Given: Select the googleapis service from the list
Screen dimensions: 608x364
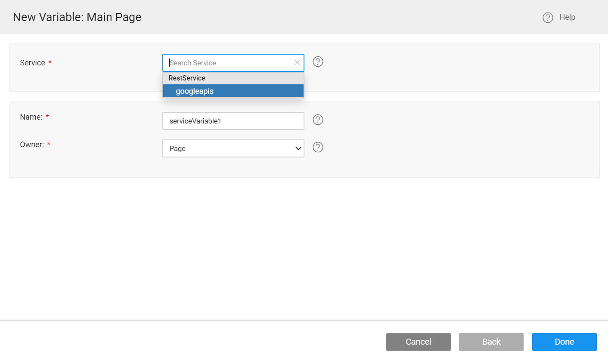Looking at the screenshot, I should point(233,91).
